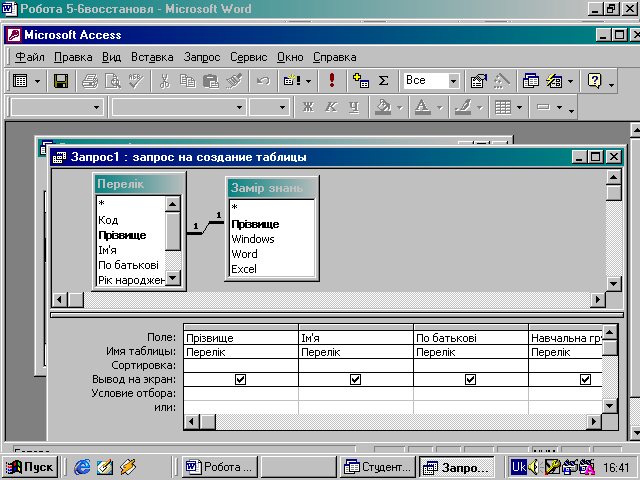The height and width of the screenshot is (480, 640).
Task: Expand the New Object dropdown arrow
Action: tap(570, 81)
